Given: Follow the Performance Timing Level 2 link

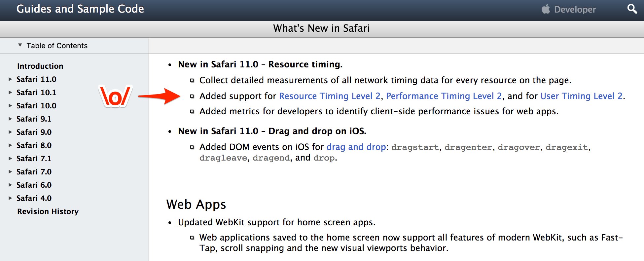Looking at the screenshot, I should (444, 96).
